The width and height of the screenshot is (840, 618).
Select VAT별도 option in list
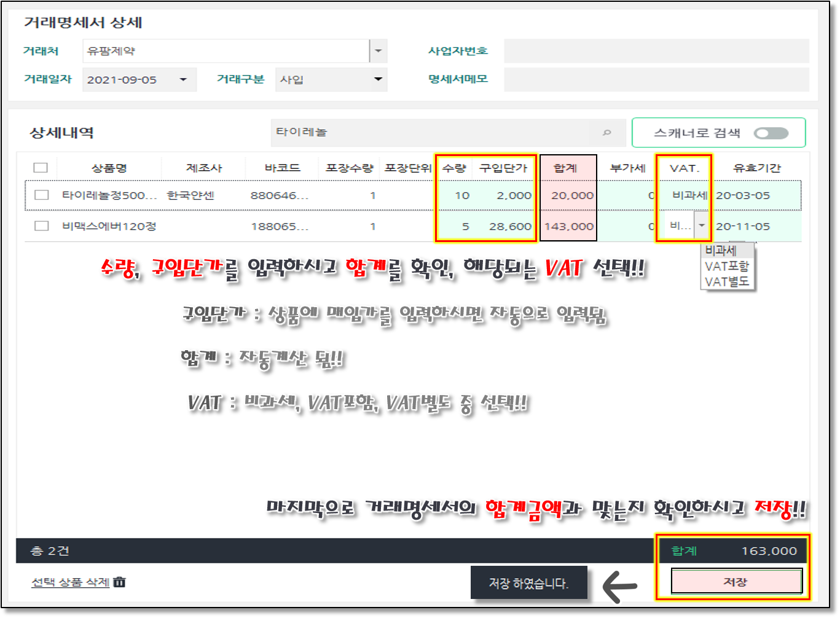[726, 281]
